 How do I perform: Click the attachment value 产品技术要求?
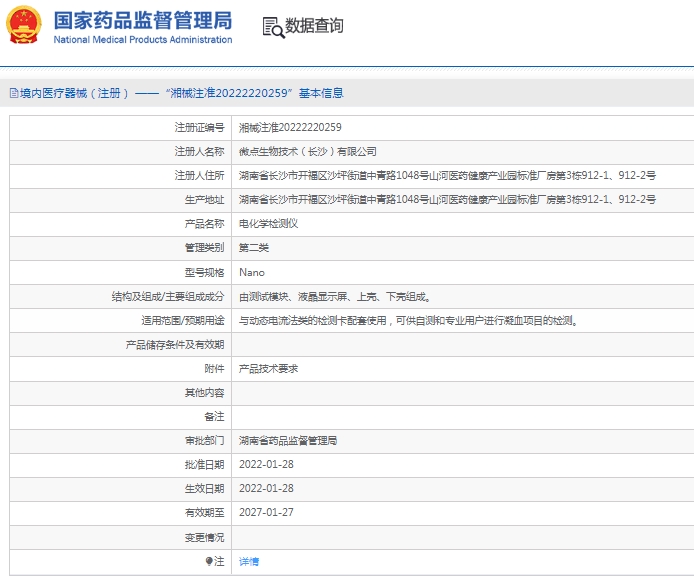pyautogui.click(x=268, y=368)
